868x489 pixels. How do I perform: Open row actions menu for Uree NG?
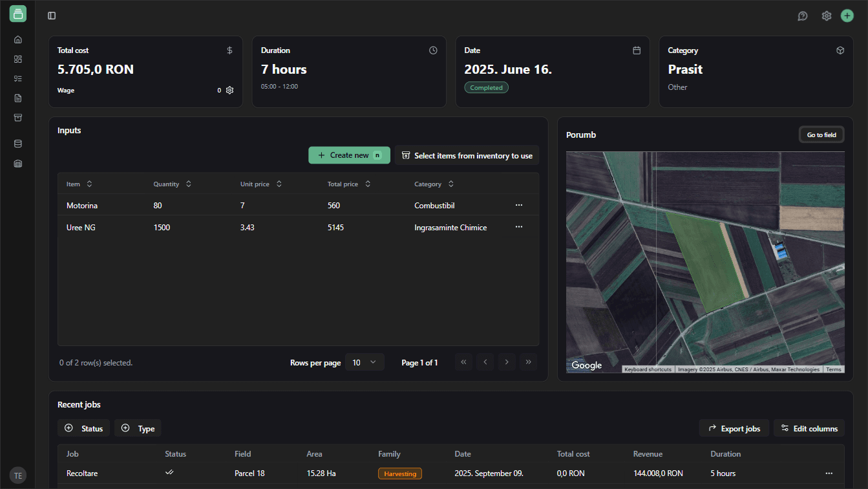click(x=518, y=227)
